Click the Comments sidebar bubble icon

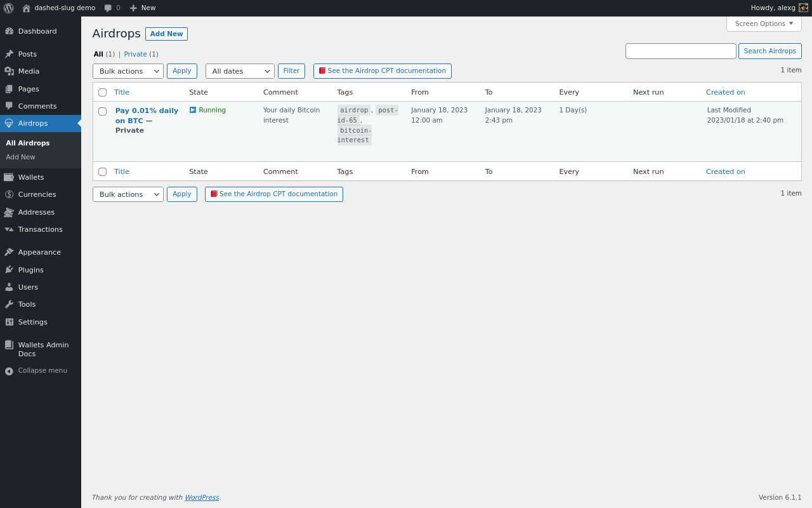click(x=9, y=106)
